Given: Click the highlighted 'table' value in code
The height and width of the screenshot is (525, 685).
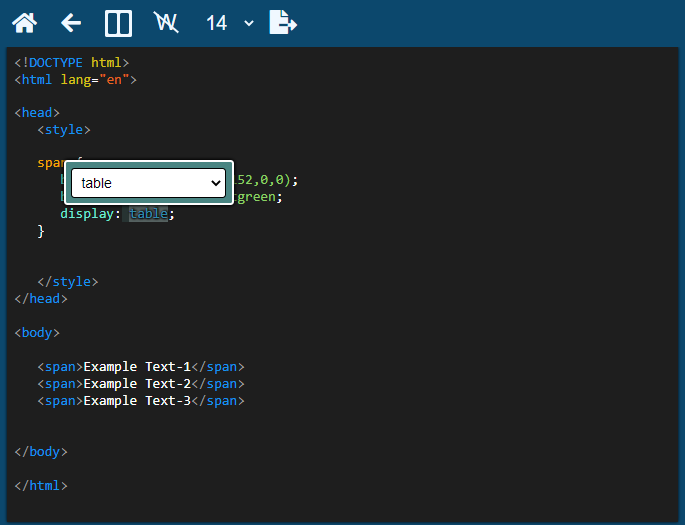Looking at the screenshot, I should (149, 214).
